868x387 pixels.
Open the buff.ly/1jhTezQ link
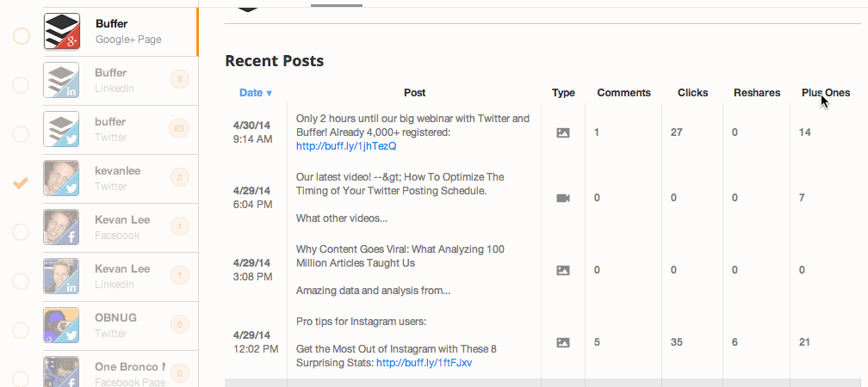(346, 146)
